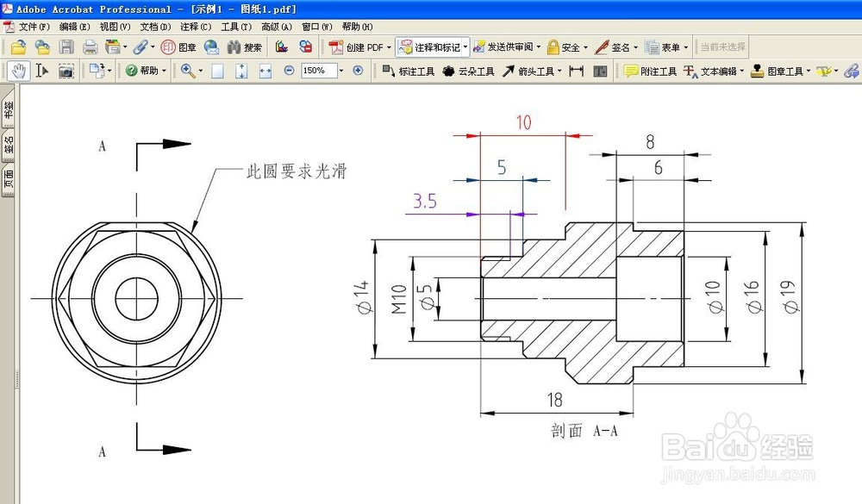Viewport: 862px width, 504px height.
Task: Click the Actual Size page icon
Action: (x=218, y=71)
